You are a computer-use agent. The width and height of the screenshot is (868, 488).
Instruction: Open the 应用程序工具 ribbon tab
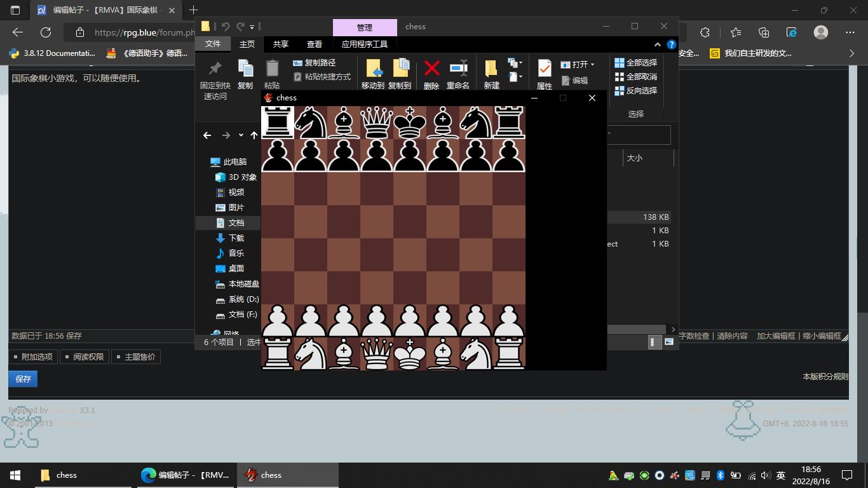point(365,44)
